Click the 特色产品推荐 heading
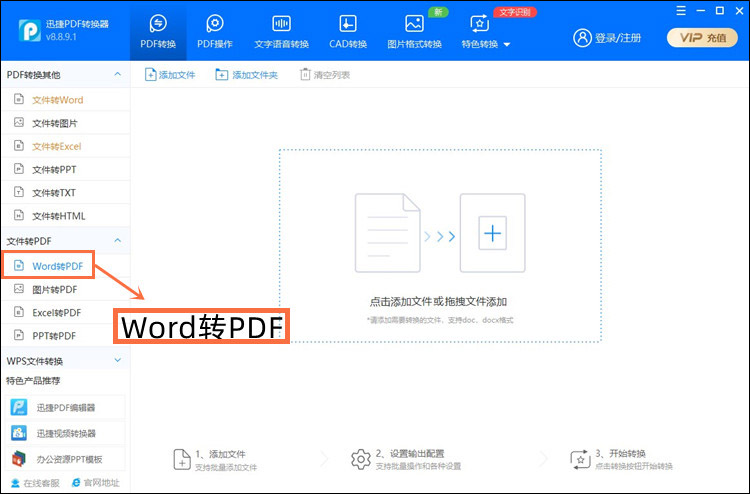The height and width of the screenshot is (494, 750). [33, 381]
